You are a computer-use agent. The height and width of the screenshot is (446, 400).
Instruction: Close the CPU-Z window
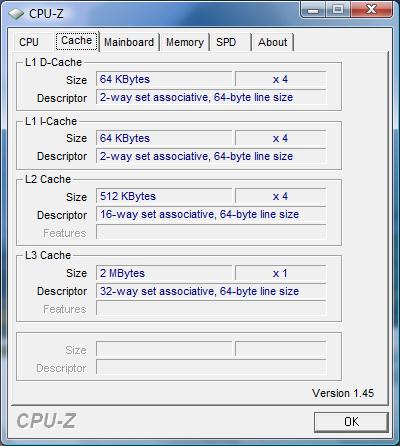click(x=371, y=9)
